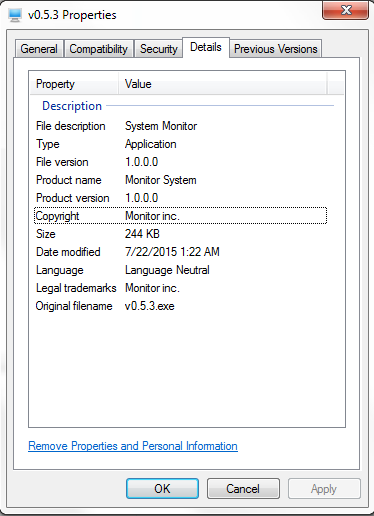The width and height of the screenshot is (374, 516).
Task: Open the Compatibility tab
Action: (99, 49)
